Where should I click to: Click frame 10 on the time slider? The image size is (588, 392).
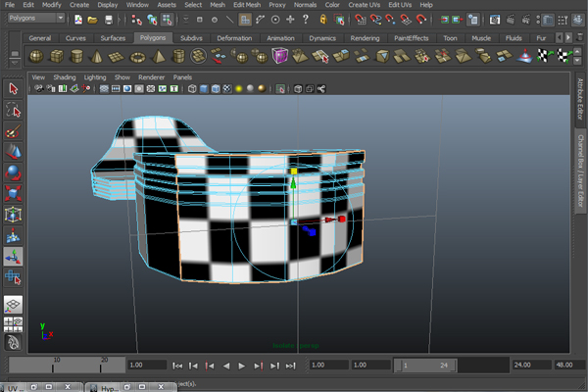tap(55, 365)
